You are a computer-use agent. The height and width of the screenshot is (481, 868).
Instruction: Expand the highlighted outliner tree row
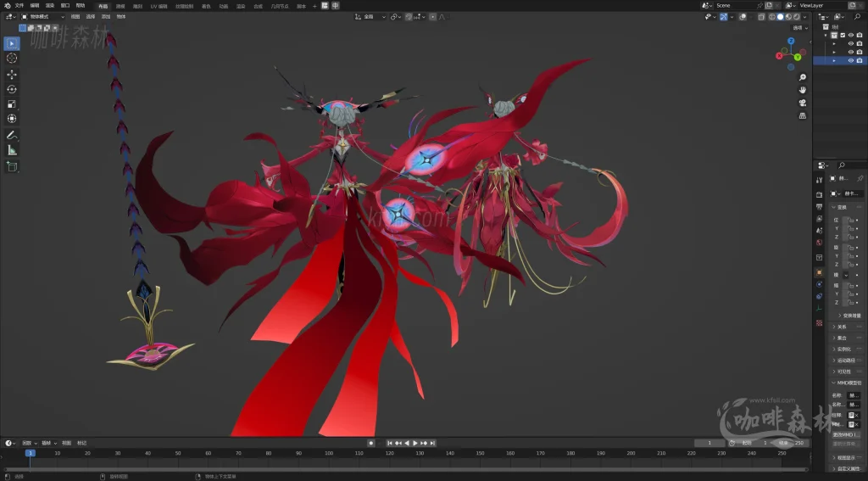coord(834,60)
